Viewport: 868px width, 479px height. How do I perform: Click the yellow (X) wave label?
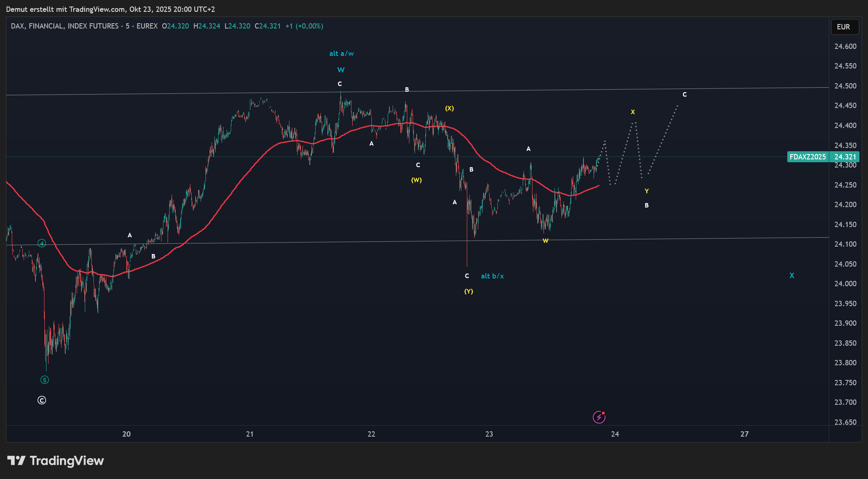click(449, 108)
